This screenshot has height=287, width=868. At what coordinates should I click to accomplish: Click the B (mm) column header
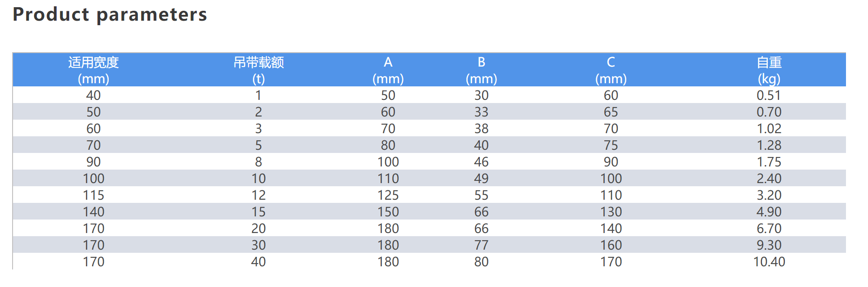point(481,70)
